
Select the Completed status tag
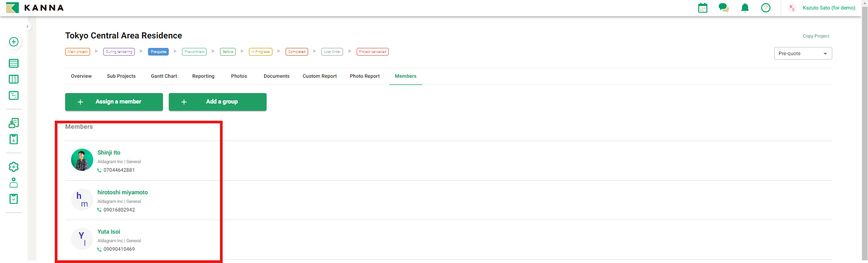click(296, 52)
